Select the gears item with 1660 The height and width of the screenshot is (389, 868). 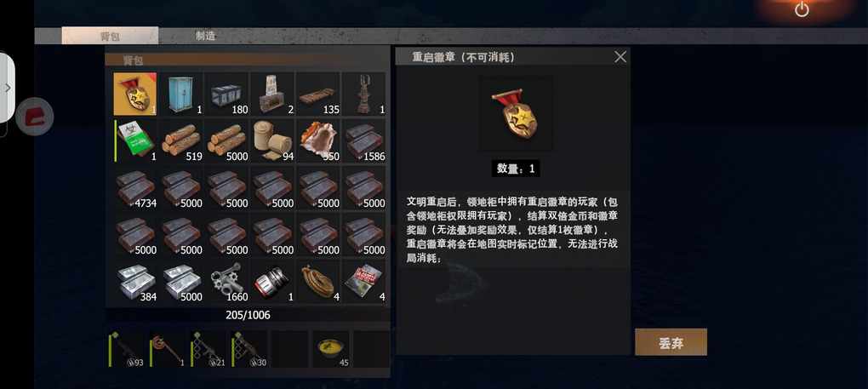click(x=226, y=281)
